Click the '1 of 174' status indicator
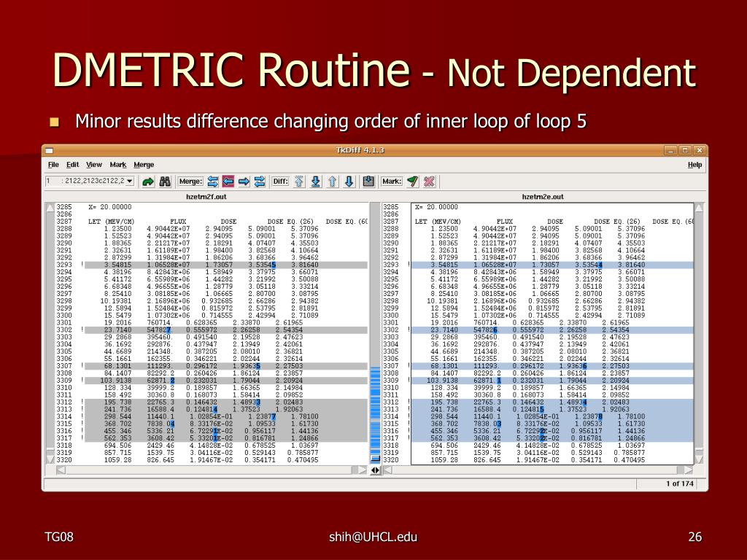Screen dimensions: 747x560 [x=680, y=484]
